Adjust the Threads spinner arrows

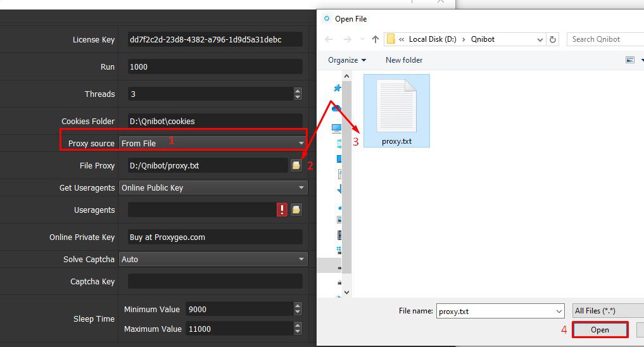click(298, 94)
